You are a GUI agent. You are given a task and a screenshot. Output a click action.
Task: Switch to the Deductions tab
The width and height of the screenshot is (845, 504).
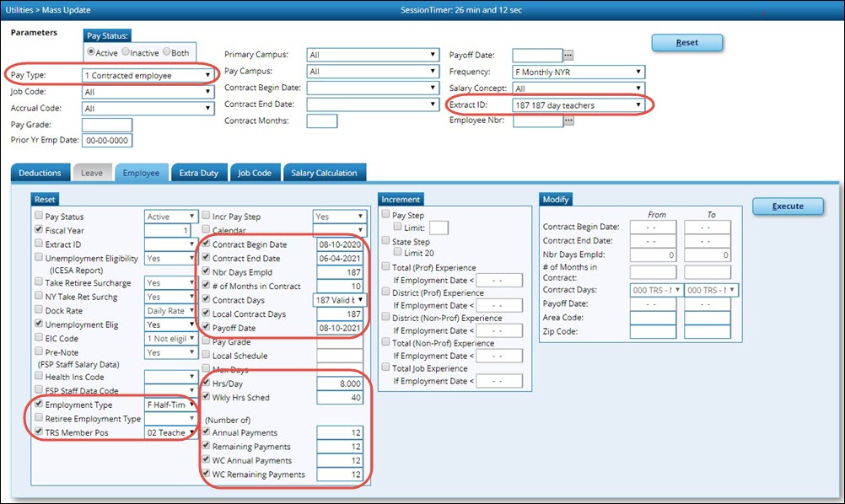(40, 173)
